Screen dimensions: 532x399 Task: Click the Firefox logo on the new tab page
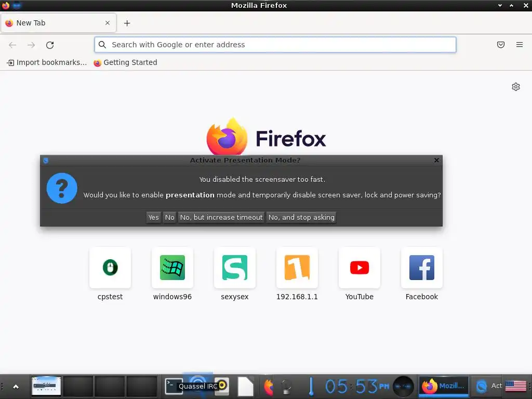[x=227, y=137]
